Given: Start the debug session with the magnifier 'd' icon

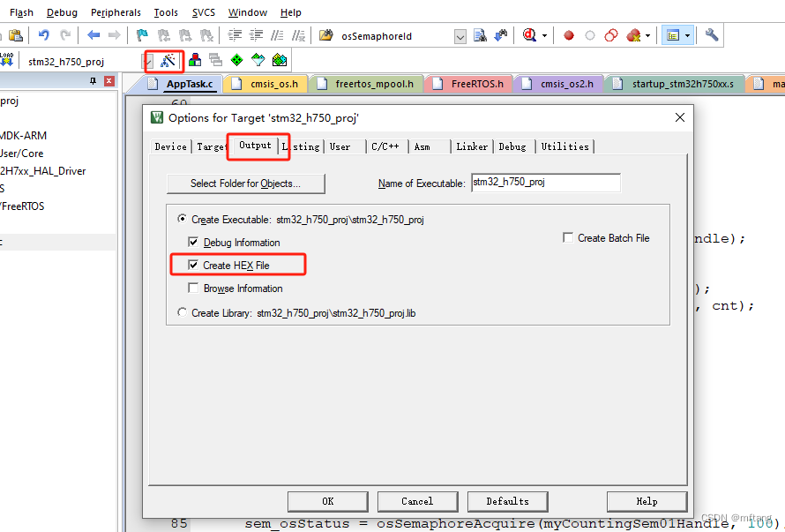Looking at the screenshot, I should (x=529, y=35).
